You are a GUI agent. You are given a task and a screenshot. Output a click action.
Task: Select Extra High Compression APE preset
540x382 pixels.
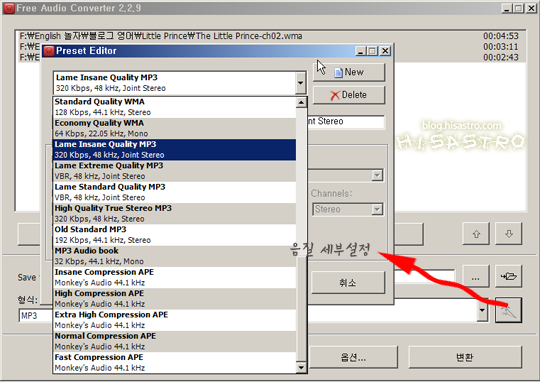175,321
